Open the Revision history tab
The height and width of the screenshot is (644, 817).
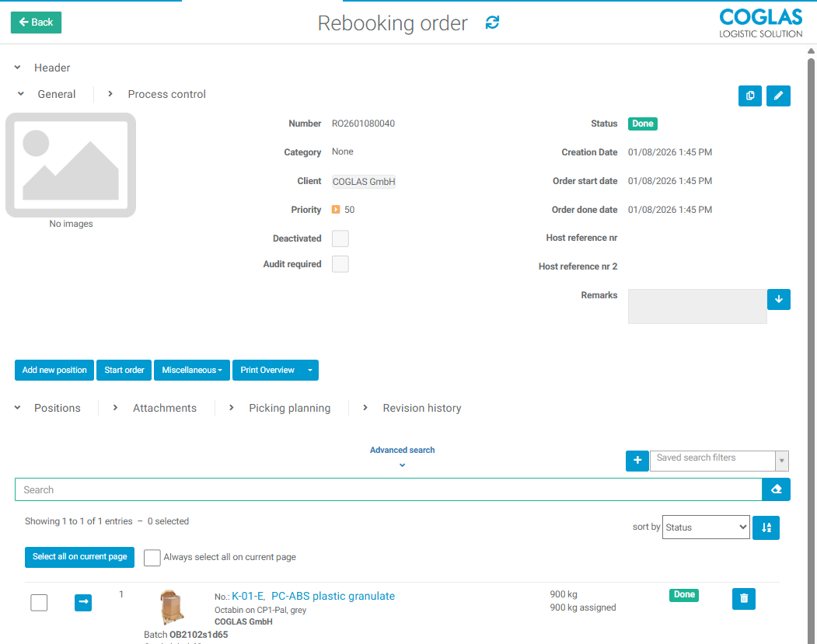[421, 408]
